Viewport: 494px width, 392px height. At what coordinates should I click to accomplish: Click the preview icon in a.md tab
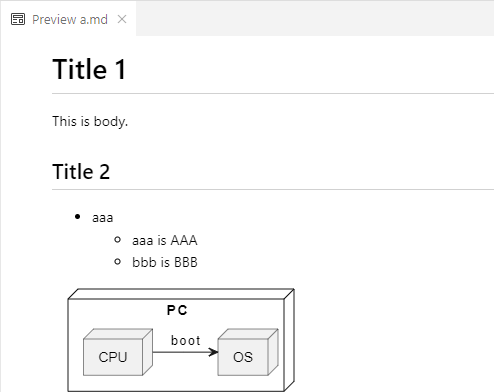[18, 19]
